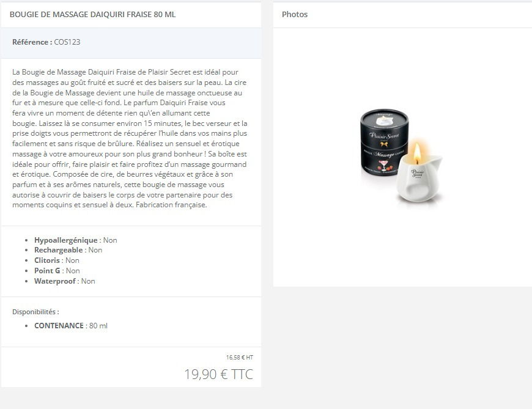Click the product title Bougie de Massage Daiquiri Fraise
This screenshot has height=409, width=532.
coord(92,15)
